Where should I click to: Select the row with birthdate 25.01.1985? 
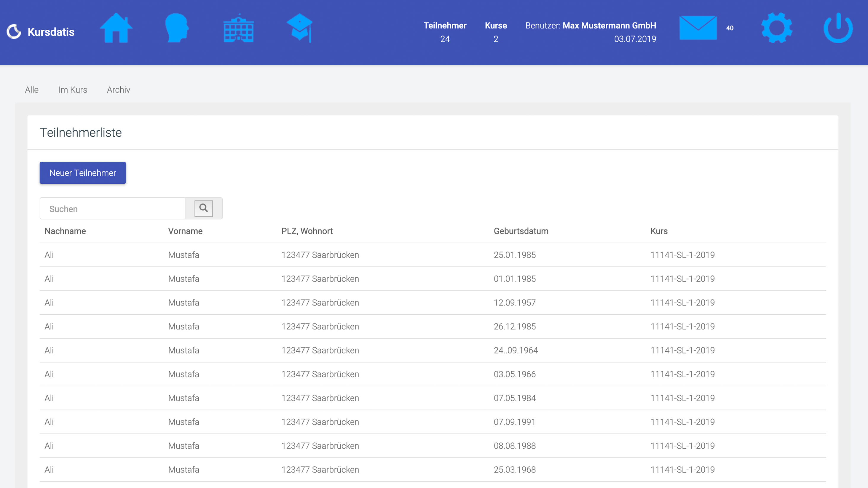[433, 255]
